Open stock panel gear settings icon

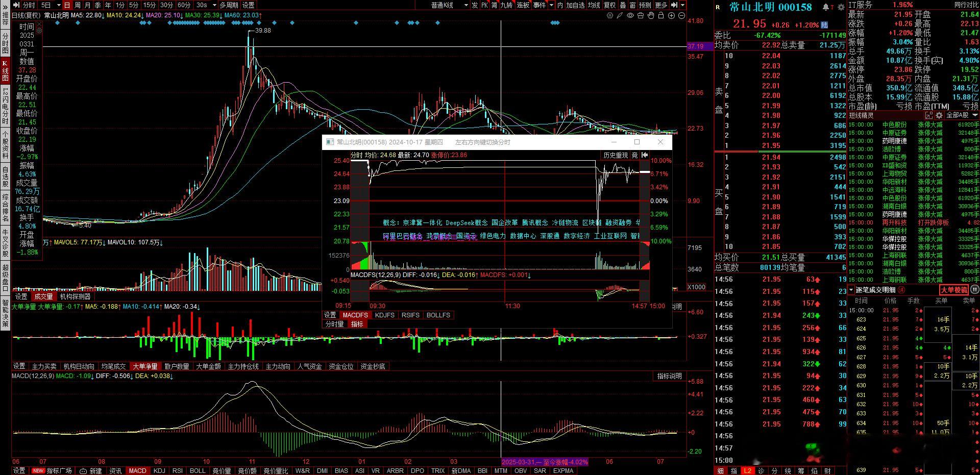(x=841, y=7)
